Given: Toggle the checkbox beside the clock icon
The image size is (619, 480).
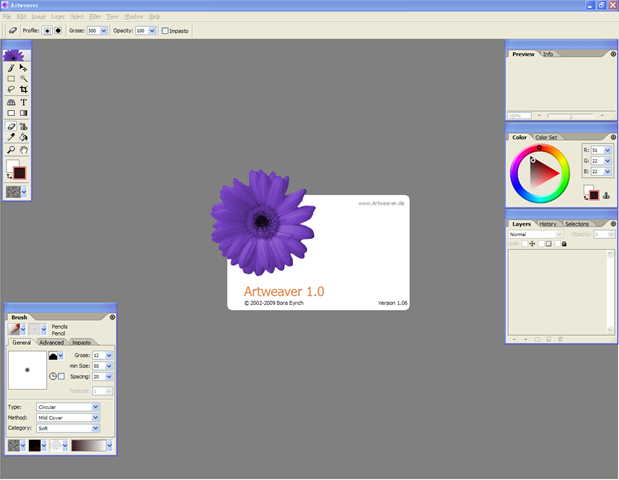Looking at the screenshot, I should point(61,377).
